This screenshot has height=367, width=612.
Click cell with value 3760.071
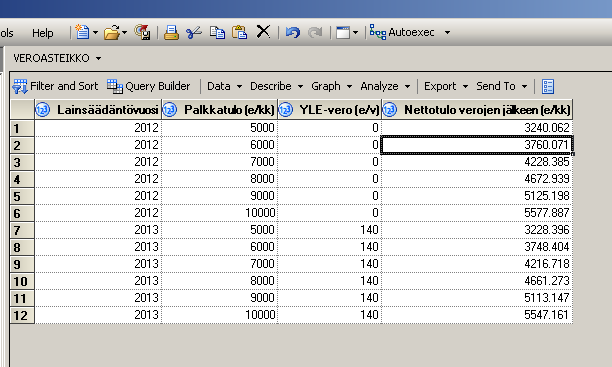(x=477, y=145)
